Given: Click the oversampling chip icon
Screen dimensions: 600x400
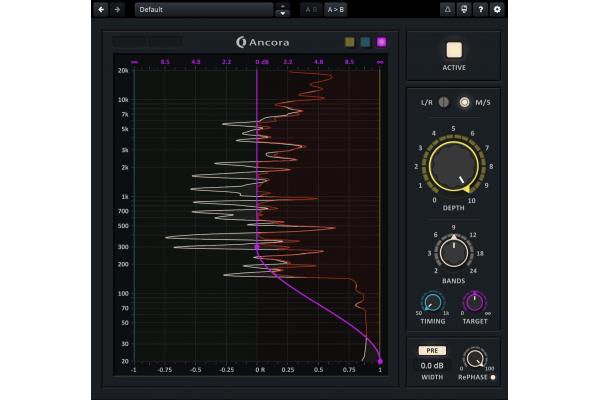Looking at the screenshot, I should pos(464,10).
